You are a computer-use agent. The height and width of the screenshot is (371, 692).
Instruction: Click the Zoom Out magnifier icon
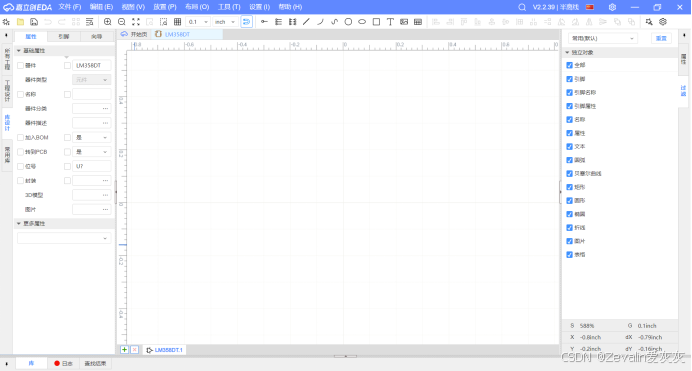pyautogui.click(x=122, y=22)
